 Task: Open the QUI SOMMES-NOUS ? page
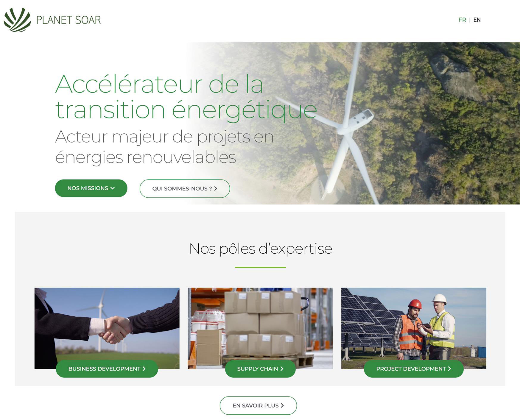coord(185,188)
